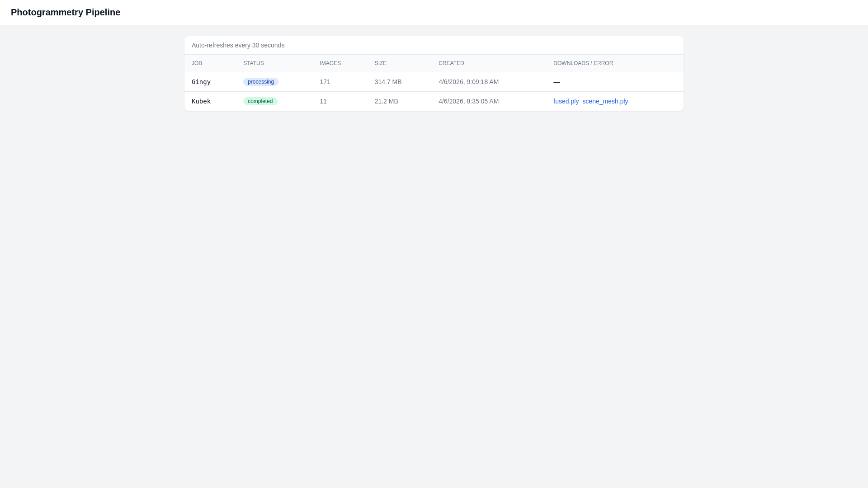Click the JOB column header
868x488 pixels.
(197, 63)
